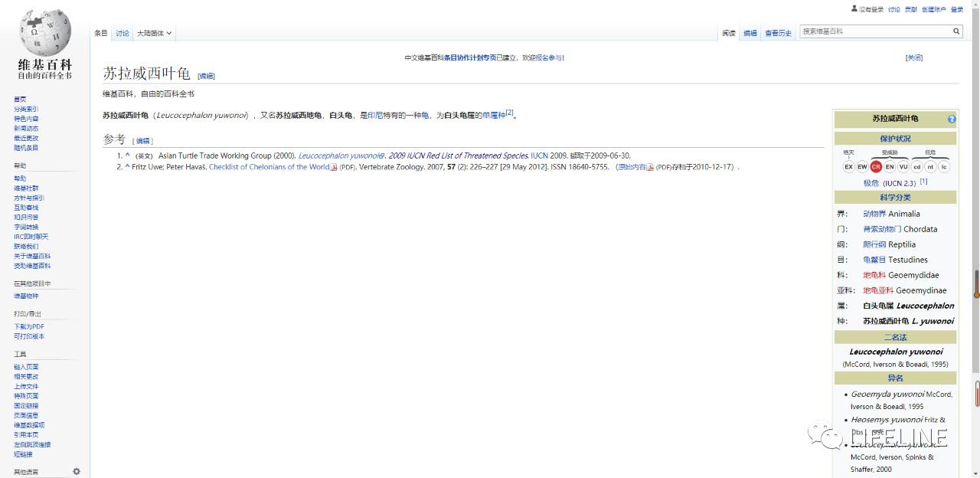Click the 登录 link at top right
Image resolution: width=980 pixels, height=478 pixels.
(x=957, y=9)
